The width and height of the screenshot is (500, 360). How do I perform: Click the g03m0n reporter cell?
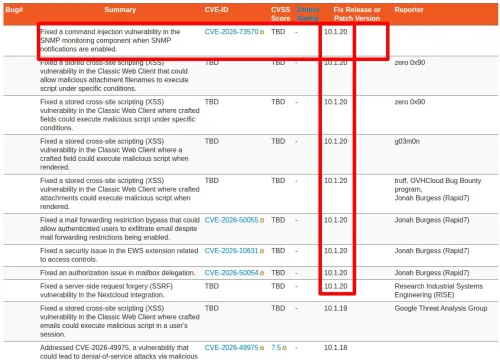[x=407, y=141]
